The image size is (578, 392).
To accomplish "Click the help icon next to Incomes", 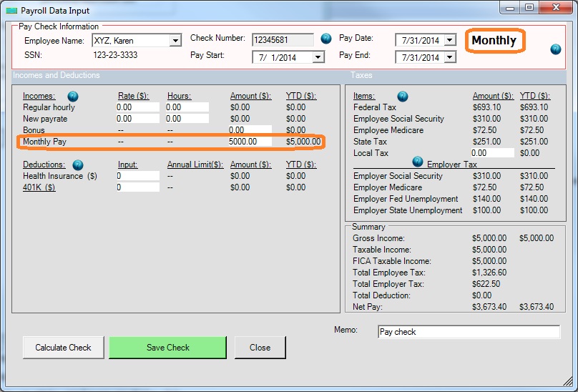I will pyautogui.click(x=72, y=96).
